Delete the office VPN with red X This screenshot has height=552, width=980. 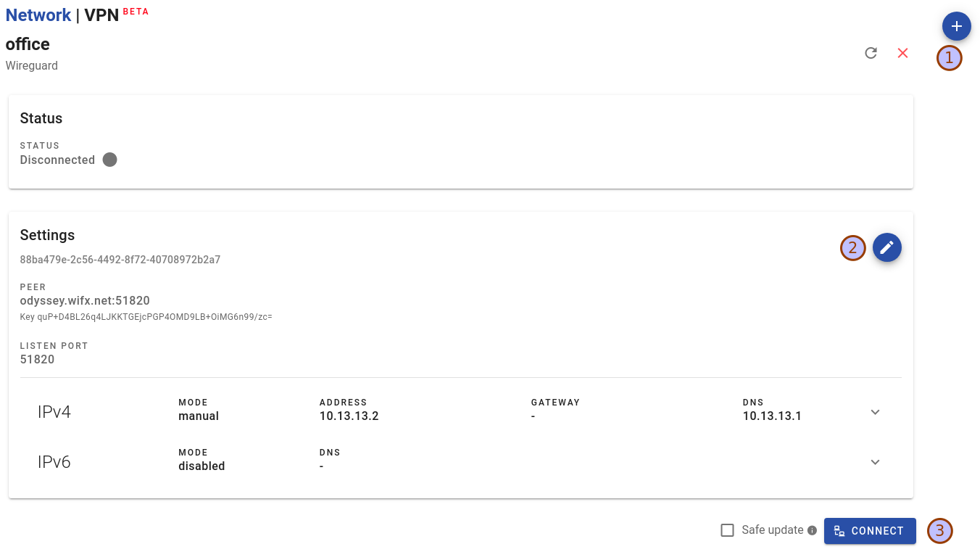pyautogui.click(x=902, y=53)
